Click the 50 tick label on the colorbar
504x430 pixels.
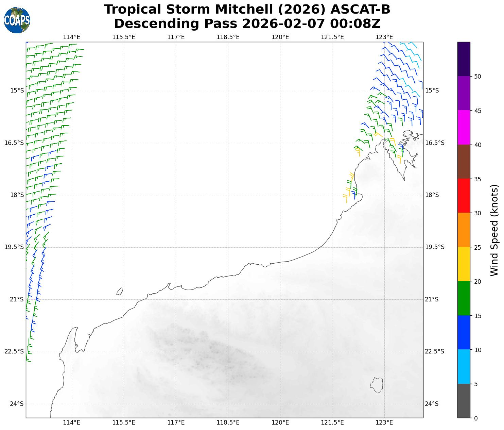pyautogui.click(x=477, y=77)
